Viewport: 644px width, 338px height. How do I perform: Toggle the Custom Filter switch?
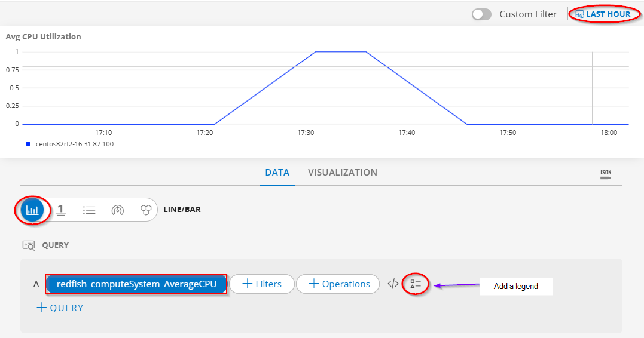481,14
